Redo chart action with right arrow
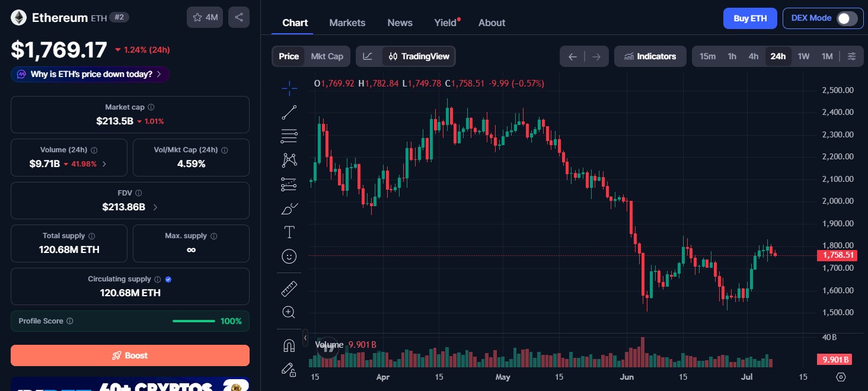Viewport: 868px width, 391px height. 596,56
